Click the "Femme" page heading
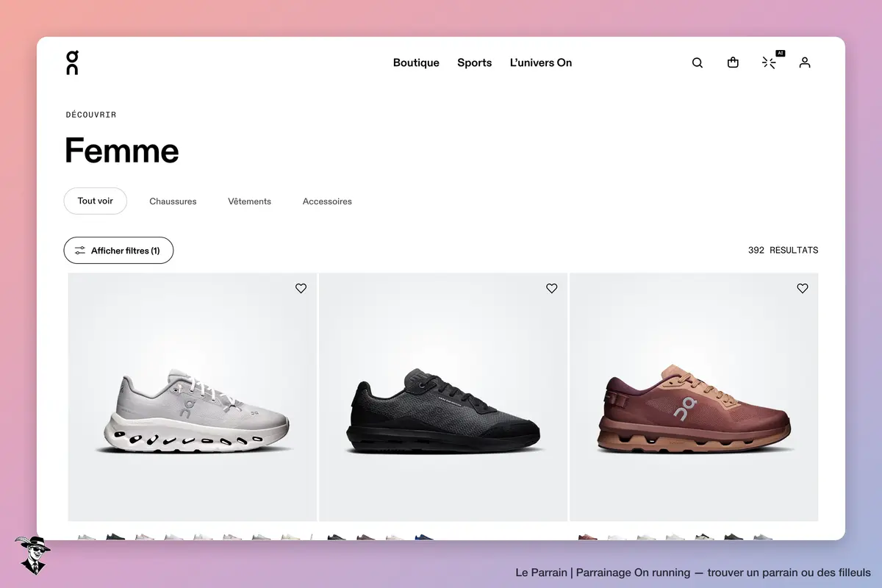 pyautogui.click(x=122, y=151)
